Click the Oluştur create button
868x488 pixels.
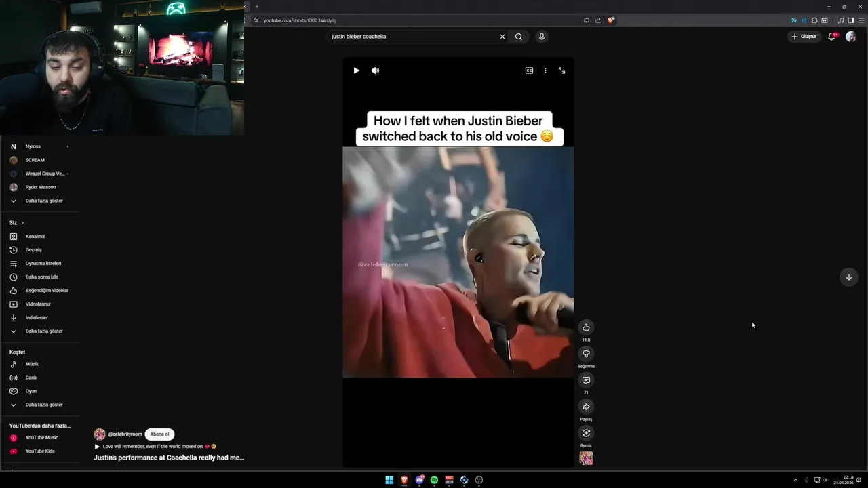click(804, 37)
